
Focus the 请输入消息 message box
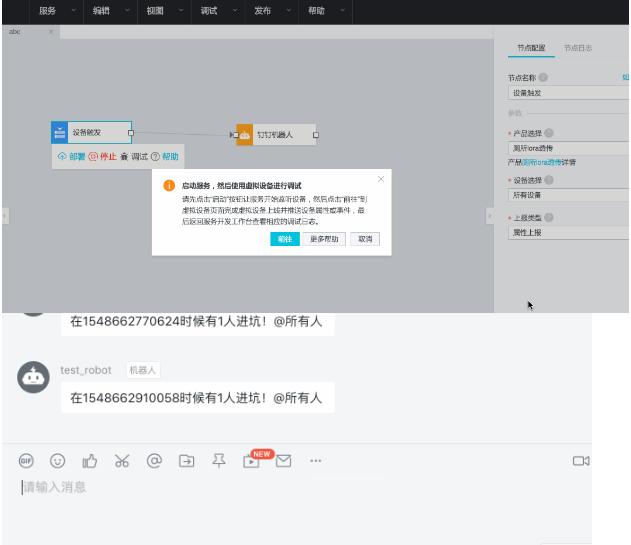[x=297, y=488]
